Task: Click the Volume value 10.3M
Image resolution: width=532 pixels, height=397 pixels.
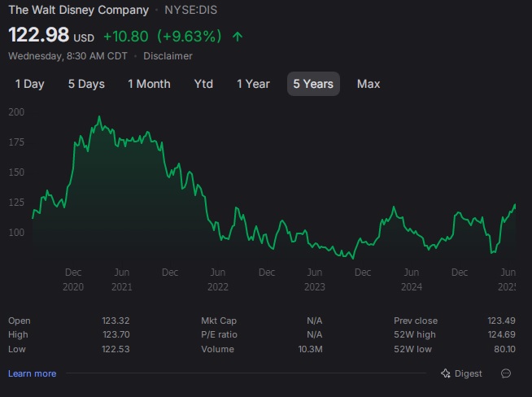Action: point(310,349)
